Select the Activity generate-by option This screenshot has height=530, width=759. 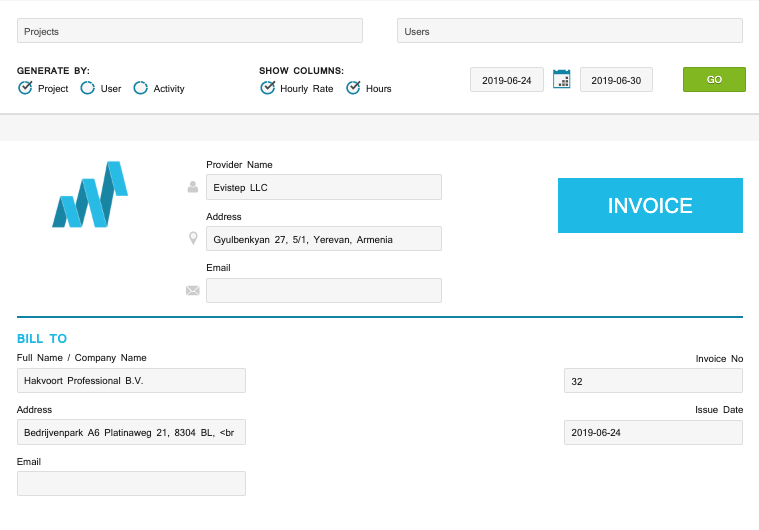[x=140, y=88]
